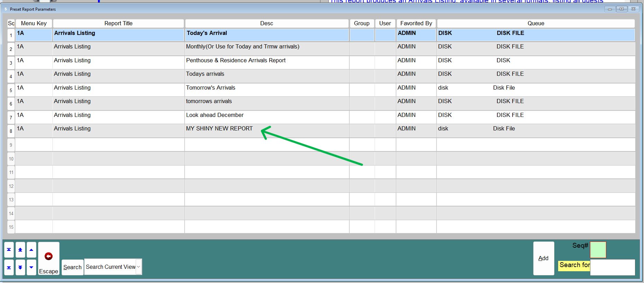644x283 pixels.
Task: Open the Search Current View dropdown
Action: point(138,267)
